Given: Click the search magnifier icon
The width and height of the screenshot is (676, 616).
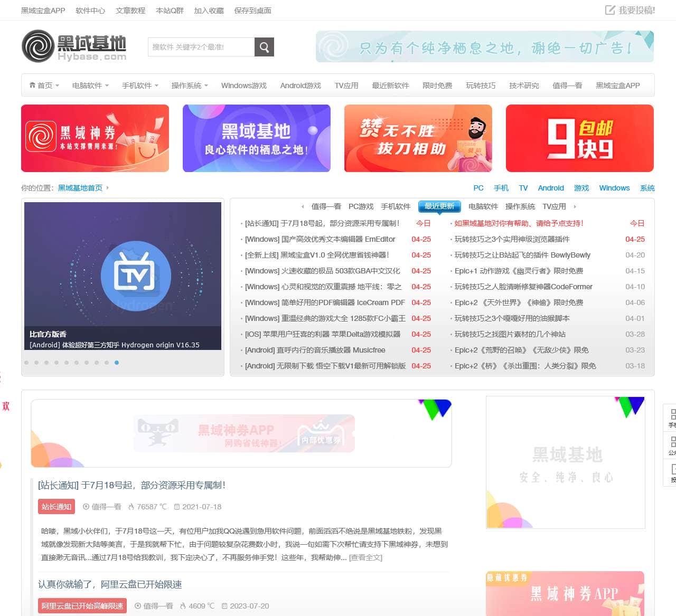Looking at the screenshot, I should click(x=264, y=47).
